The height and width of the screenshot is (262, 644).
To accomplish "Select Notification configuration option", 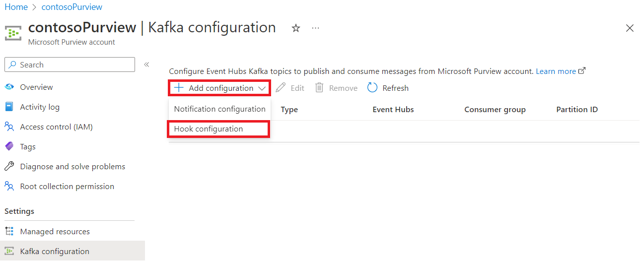I will click(219, 109).
